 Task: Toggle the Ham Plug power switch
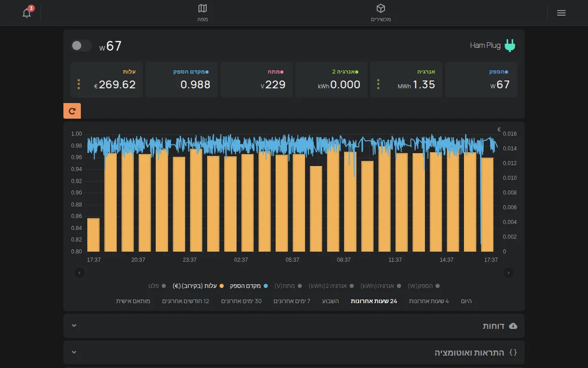81,46
